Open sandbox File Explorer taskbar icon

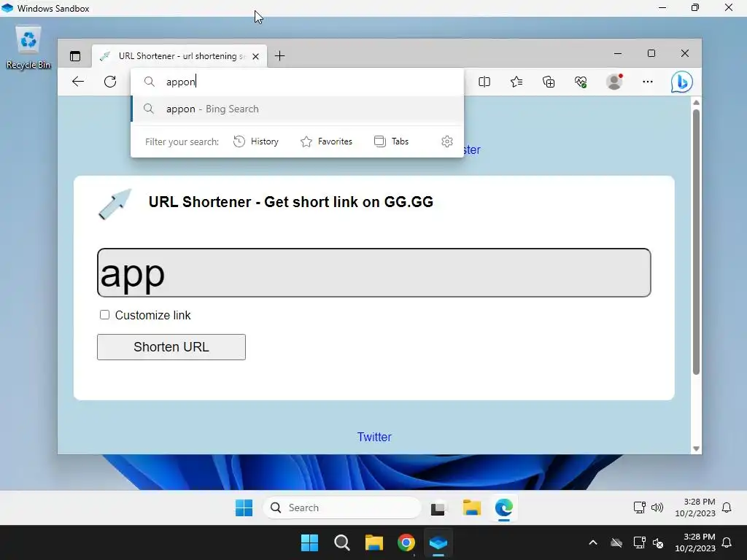click(472, 507)
